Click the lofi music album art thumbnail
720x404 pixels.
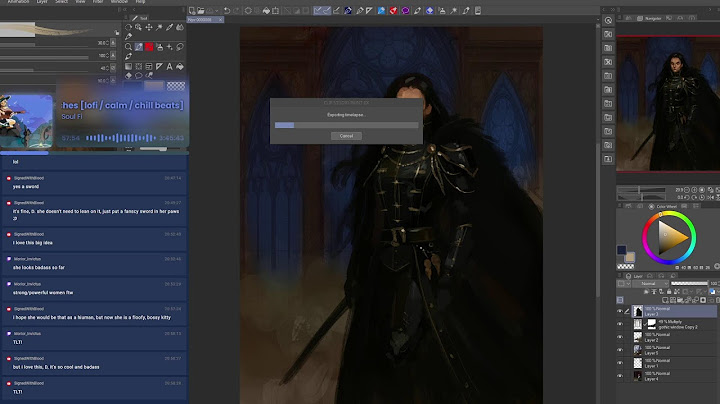coord(26,122)
